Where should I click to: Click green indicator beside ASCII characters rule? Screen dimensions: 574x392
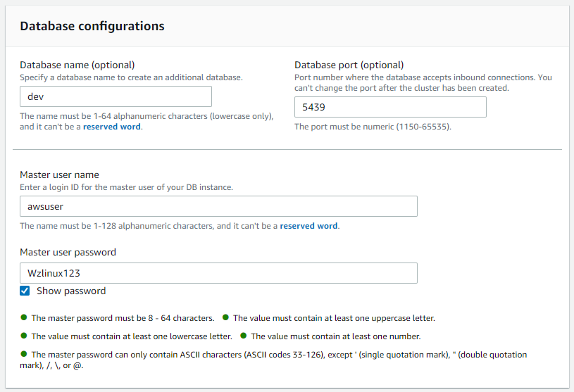pyautogui.click(x=24, y=354)
